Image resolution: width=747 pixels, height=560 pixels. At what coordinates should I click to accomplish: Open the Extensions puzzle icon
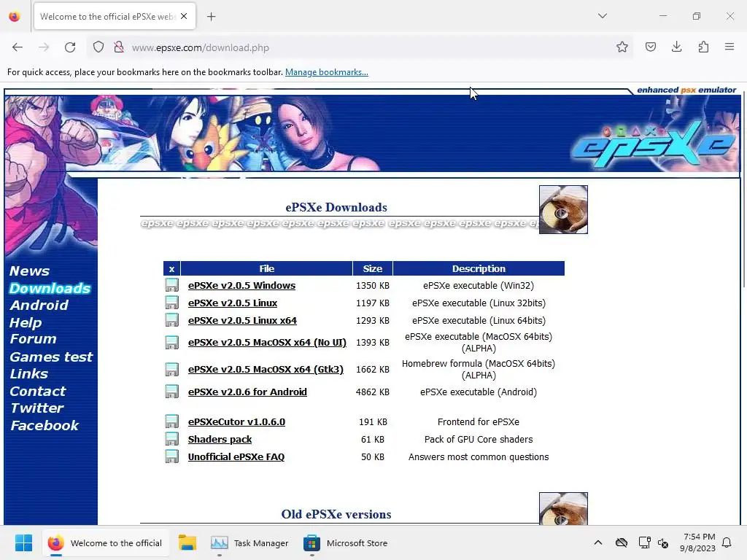703,47
